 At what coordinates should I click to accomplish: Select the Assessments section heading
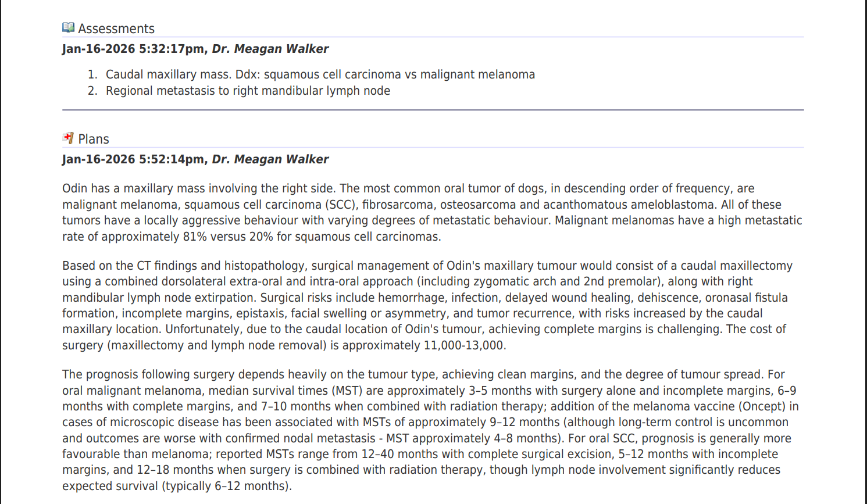pyautogui.click(x=116, y=28)
